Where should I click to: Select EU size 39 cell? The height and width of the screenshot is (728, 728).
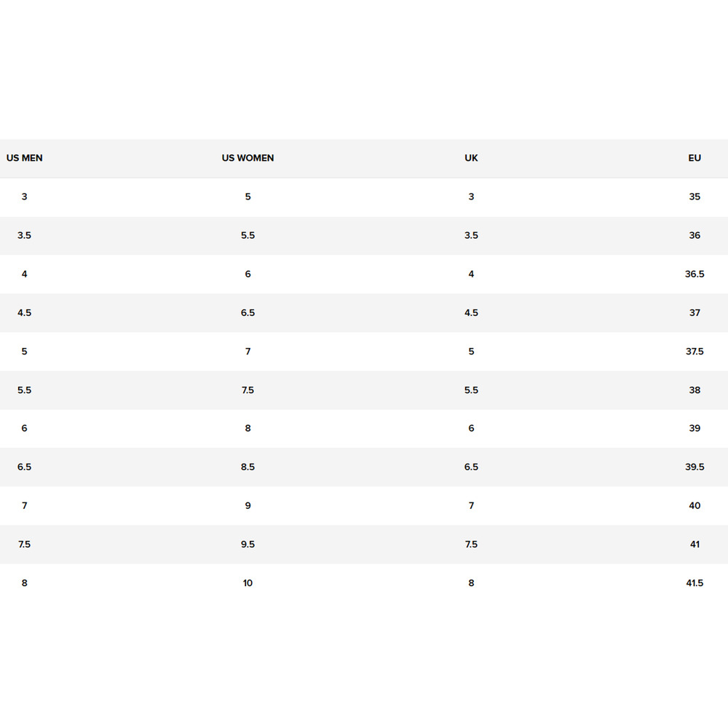point(695,428)
